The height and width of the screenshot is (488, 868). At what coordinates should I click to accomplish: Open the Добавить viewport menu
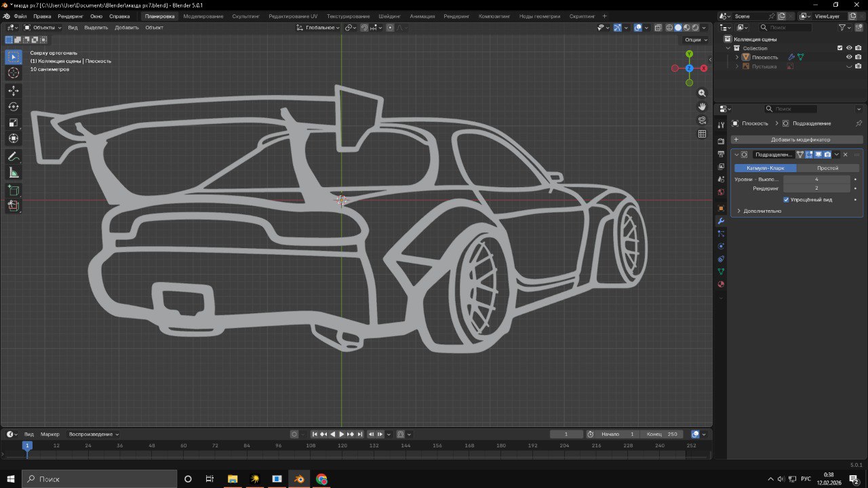tap(126, 28)
